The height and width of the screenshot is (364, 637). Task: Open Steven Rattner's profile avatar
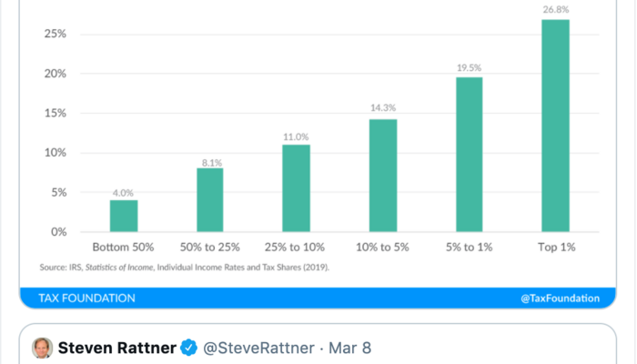[42, 348]
